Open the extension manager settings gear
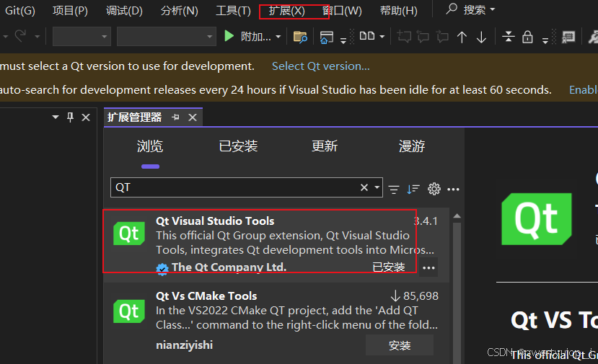The height and width of the screenshot is (364, 598). (434, 189)
